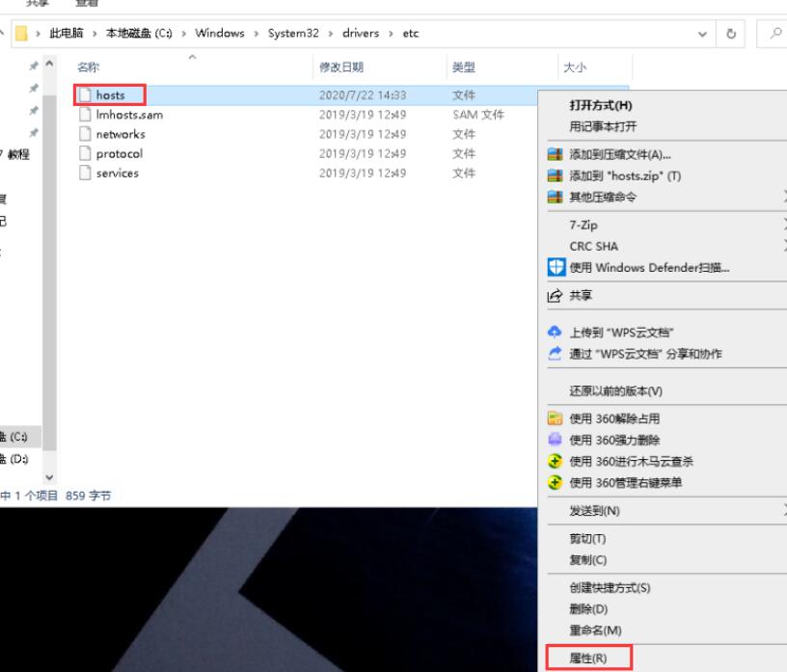This screenshot has height=672, width=787.
Task: Select the D: drive in navigation pane
Action: (x=16, y=459)
